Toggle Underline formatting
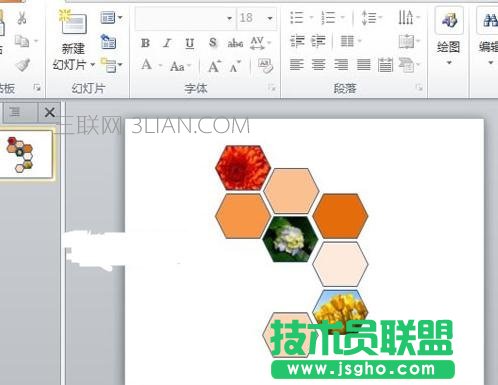 [190, 43]
